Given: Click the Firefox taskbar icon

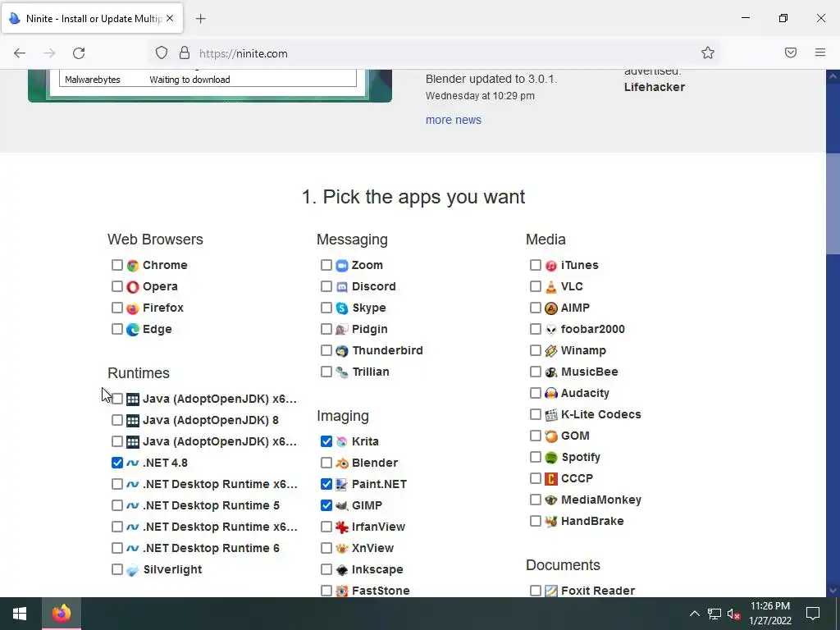Looking at the screenshot, I should pos(62,614).
